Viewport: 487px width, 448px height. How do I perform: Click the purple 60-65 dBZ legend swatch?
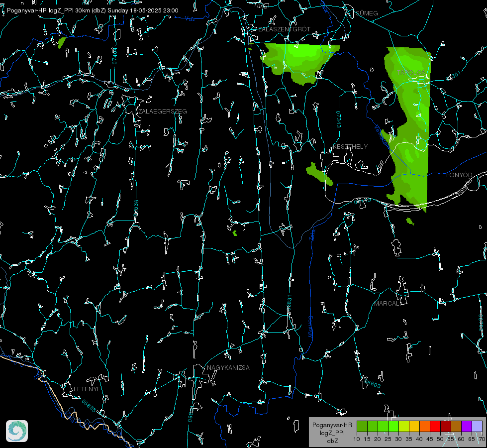[x=467, y=426]
